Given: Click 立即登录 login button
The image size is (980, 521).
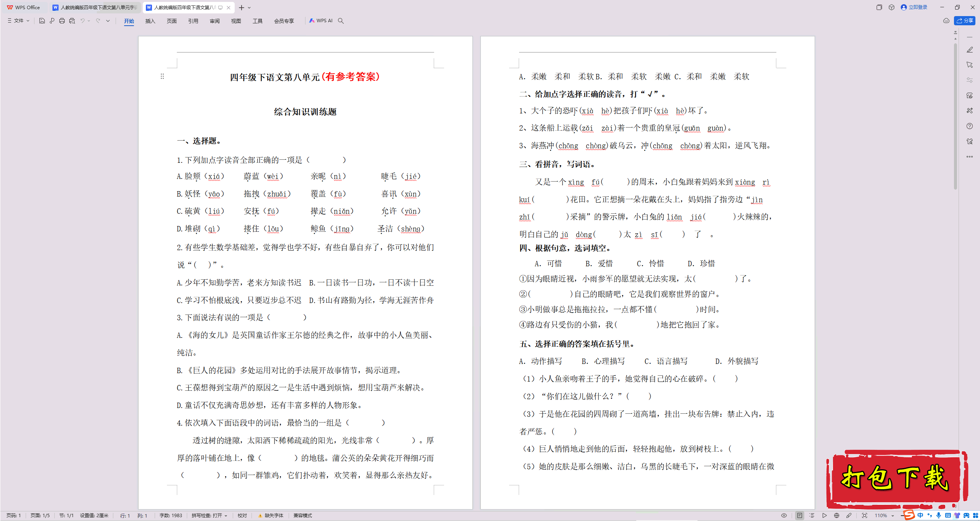Looking at the screenshot, I should tap(914, 7).
